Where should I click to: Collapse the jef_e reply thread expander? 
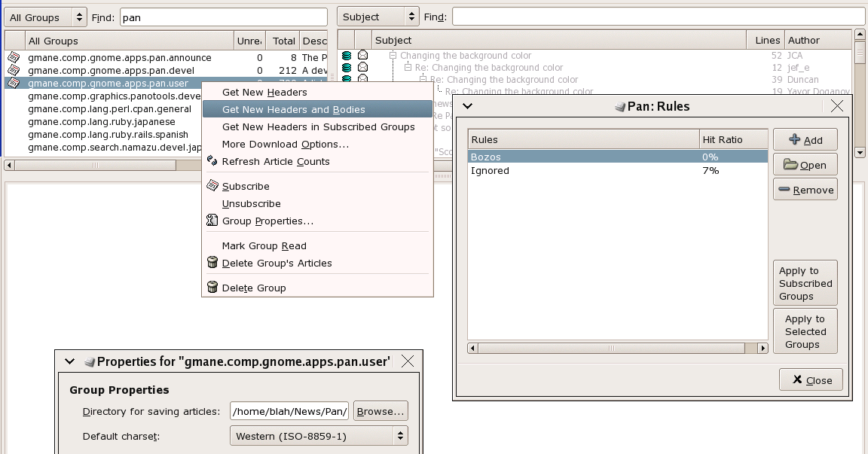click(x=408, y=68)
